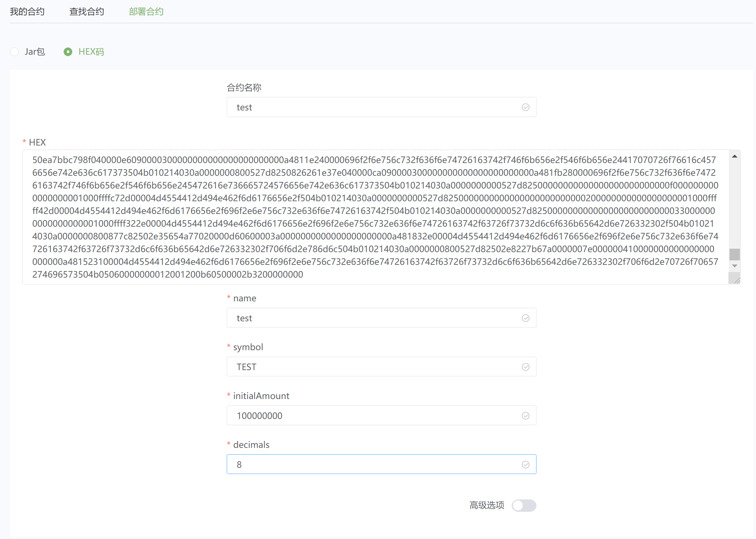Click validation checkmark in initialAmount field

click(525, 416)
